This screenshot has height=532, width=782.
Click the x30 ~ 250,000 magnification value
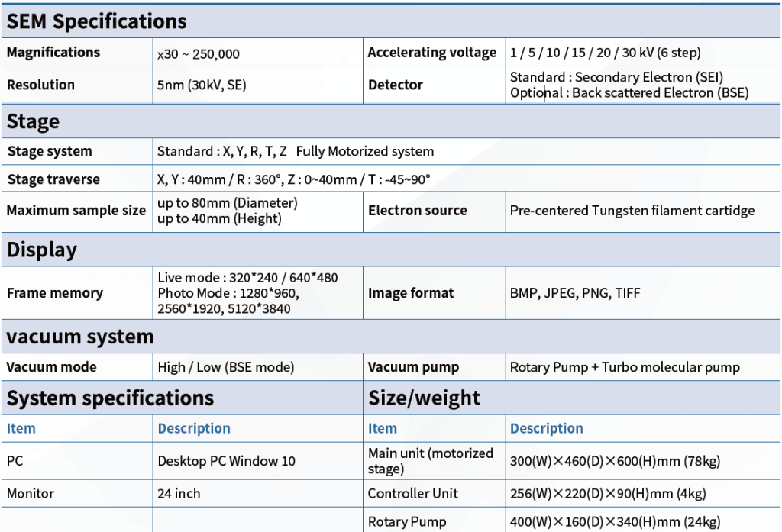[199, 53]
